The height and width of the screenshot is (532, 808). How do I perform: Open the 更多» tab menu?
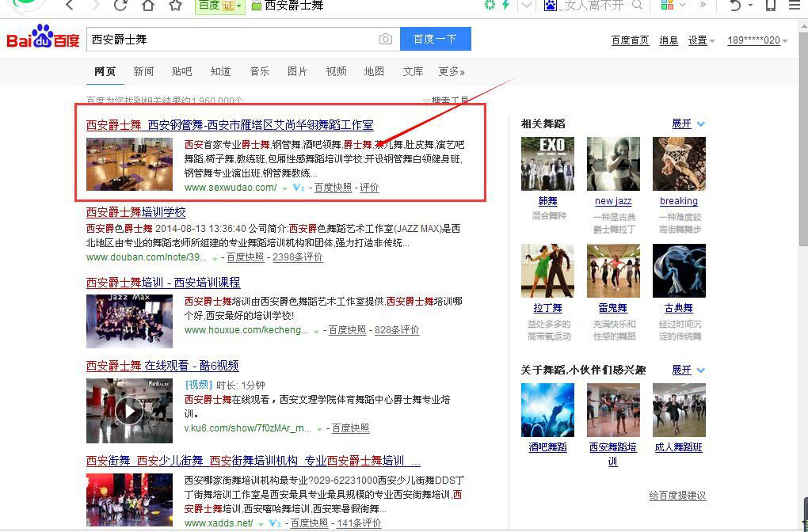click(x=452, y=71)
